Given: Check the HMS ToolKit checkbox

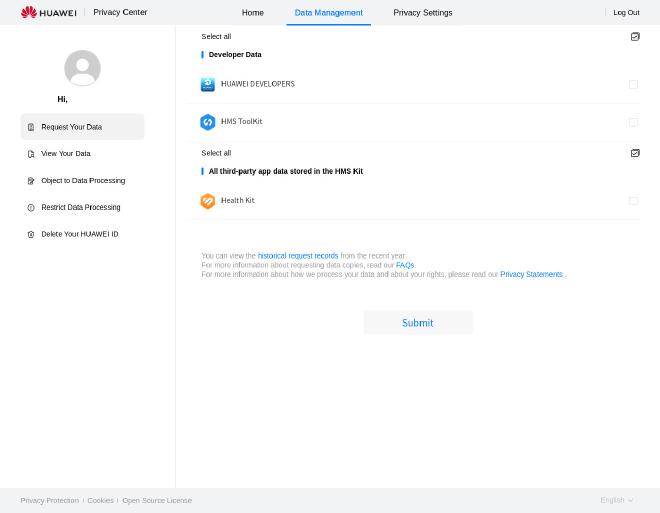Looking at the screenshot, I should [633, 122].
